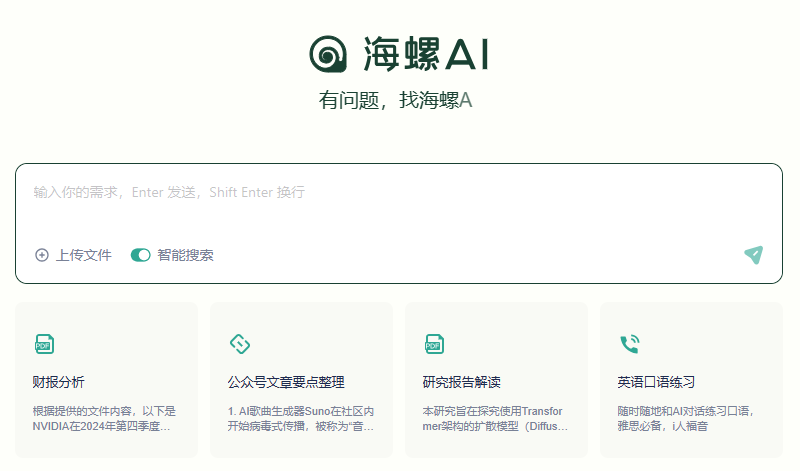
Task: Open the 英语口语练习 card title
Action: [x=656, y=382]
